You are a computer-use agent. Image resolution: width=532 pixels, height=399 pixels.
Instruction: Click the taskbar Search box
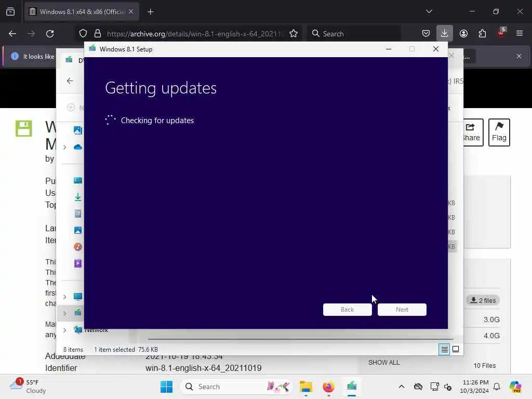coord(236,387)
